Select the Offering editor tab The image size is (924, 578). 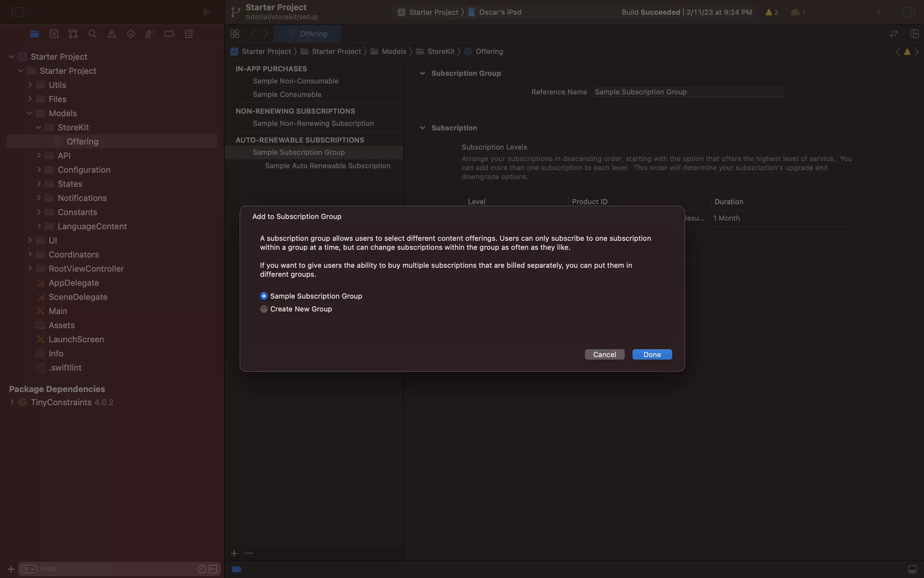click(308, 34)
